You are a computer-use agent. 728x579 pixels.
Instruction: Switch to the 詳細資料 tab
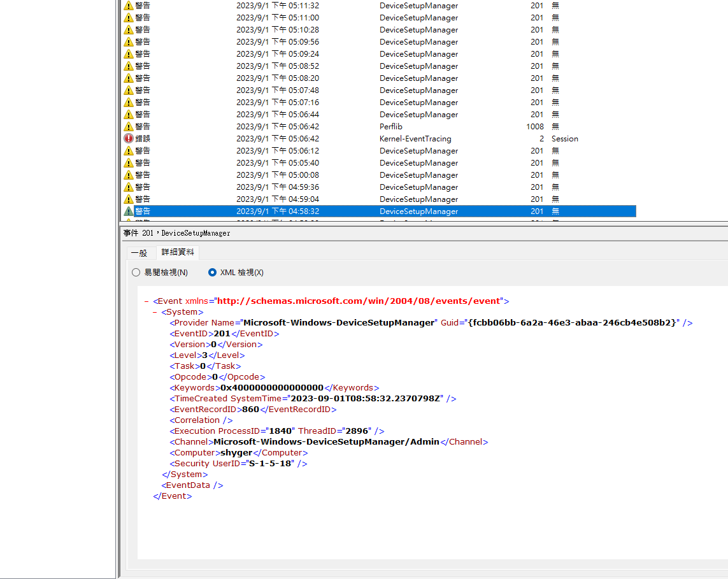click(x=177, y=252)
